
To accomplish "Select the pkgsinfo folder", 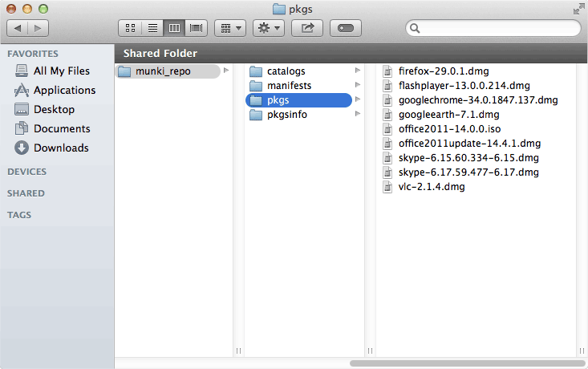I will point(286,114).
